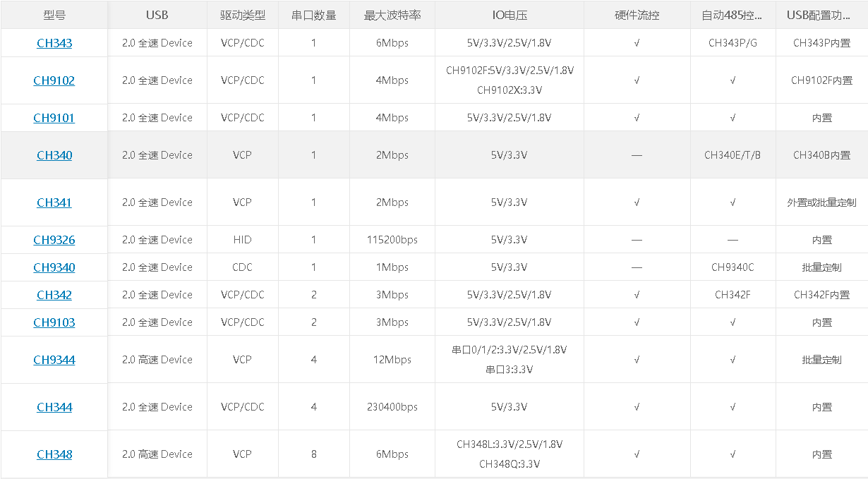The height and width of the screenshot is (479, 868).
Task: Click the 串口数量 column header
Action: click(314, 15)
